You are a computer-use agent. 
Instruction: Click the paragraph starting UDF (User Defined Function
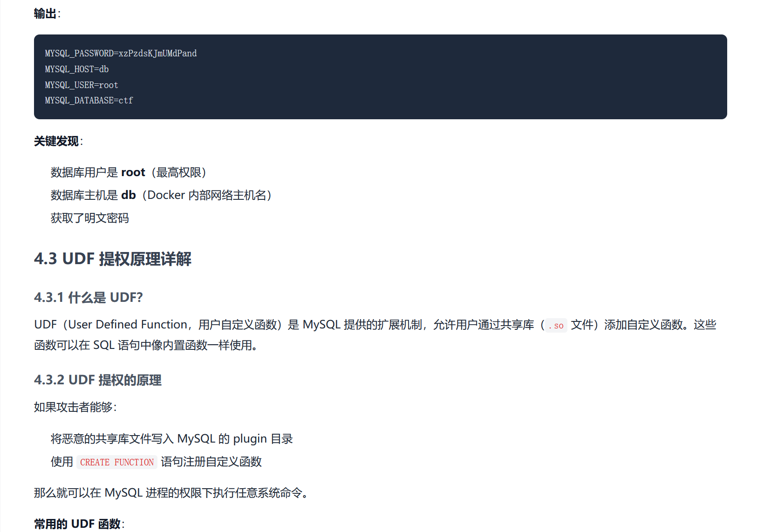375,335
